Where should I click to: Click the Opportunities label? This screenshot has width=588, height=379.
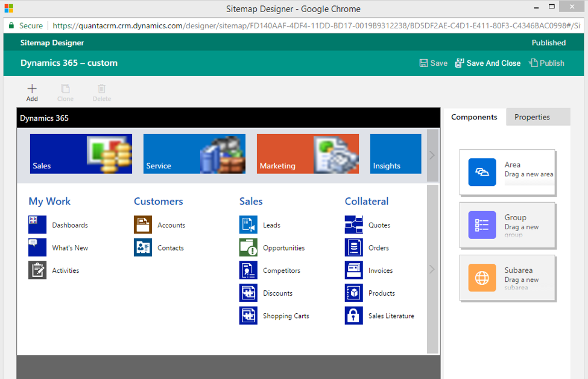pyautogui.click(x=284, y=248)
